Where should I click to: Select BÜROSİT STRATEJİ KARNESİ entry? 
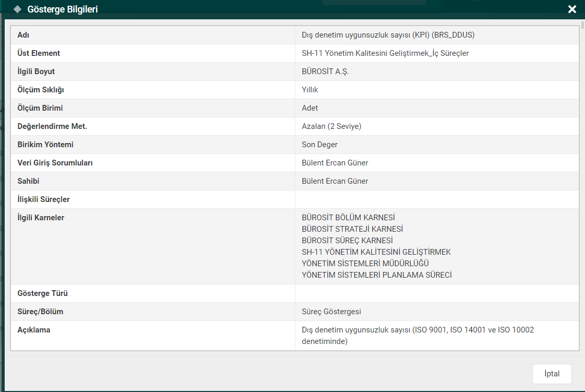pyautogui.click(x=352, y=229)
